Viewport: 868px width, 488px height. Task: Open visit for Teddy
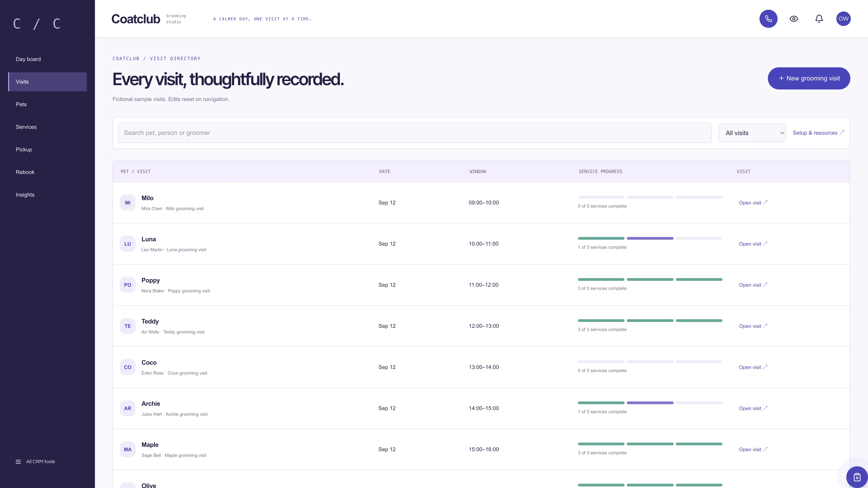(753, 326)
